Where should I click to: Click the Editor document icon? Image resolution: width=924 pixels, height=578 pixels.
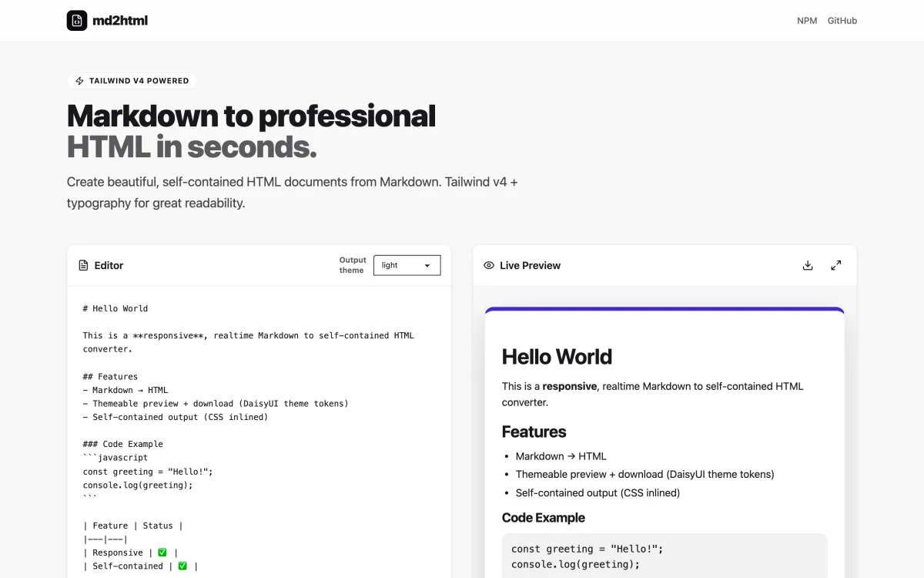83,265
